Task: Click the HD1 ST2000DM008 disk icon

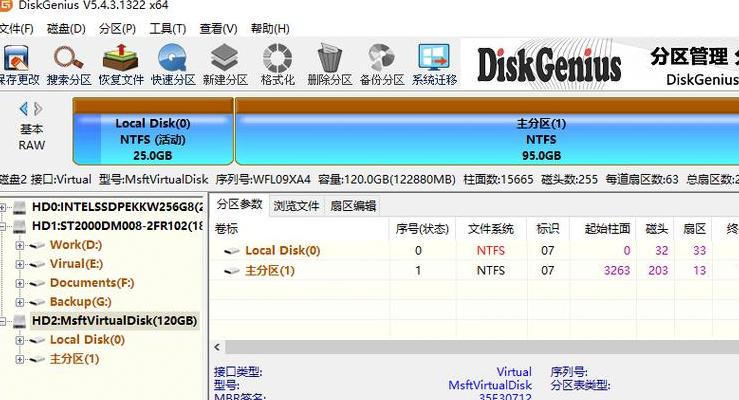Action: tap(20, 226)
